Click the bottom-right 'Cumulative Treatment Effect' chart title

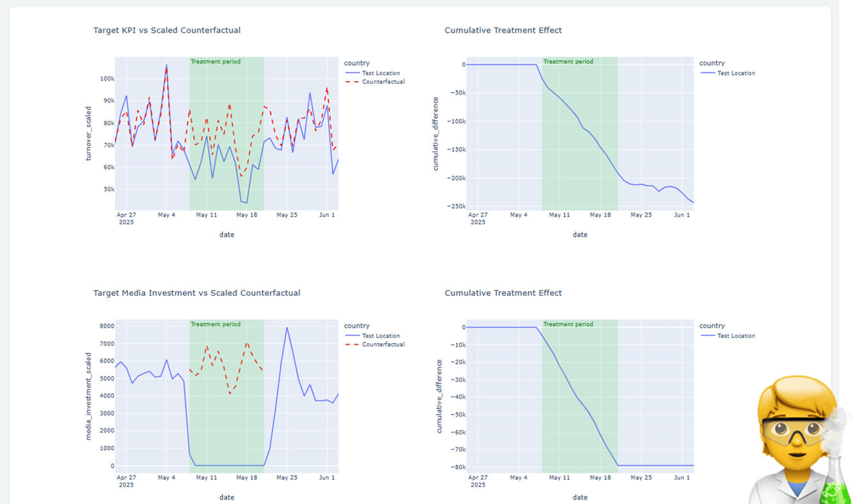pos(503,293)
